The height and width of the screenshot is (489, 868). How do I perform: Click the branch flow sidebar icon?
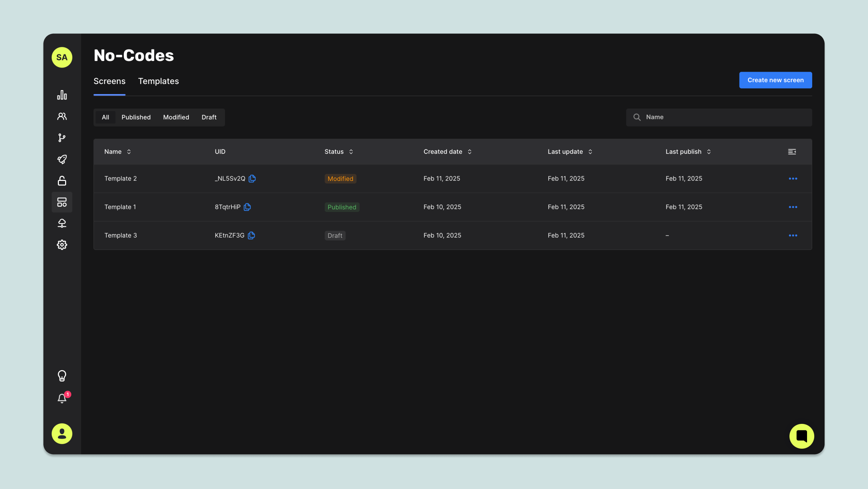[x=62, y=138]
